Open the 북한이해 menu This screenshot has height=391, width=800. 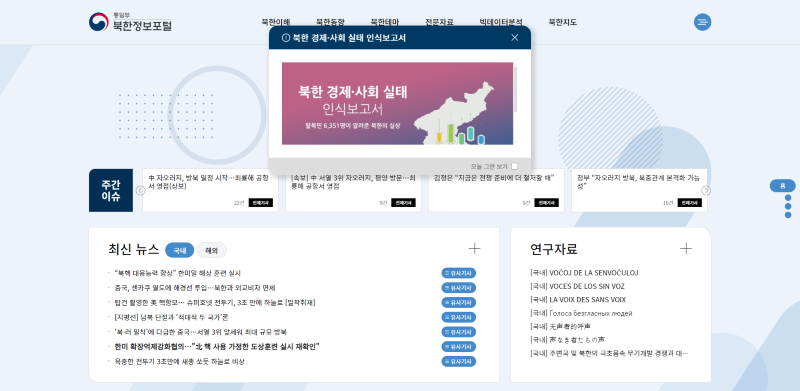click(276, 22)
